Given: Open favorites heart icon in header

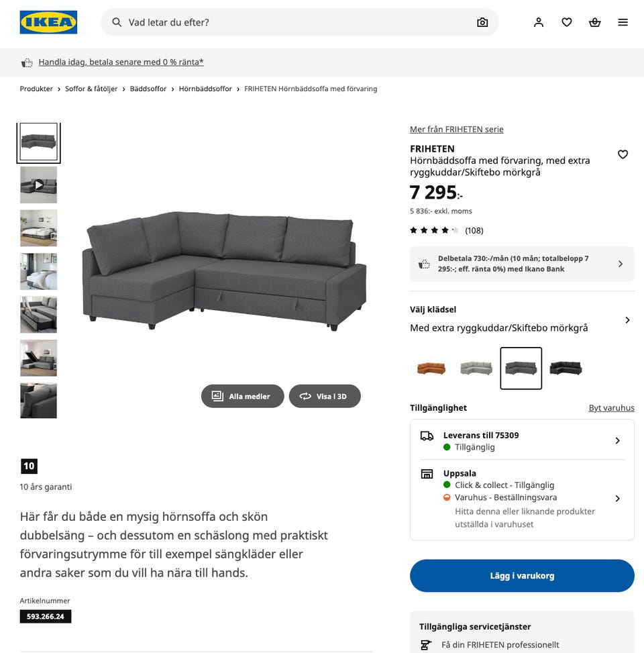Looking at the screenshot, I should (x=566, y=22).
